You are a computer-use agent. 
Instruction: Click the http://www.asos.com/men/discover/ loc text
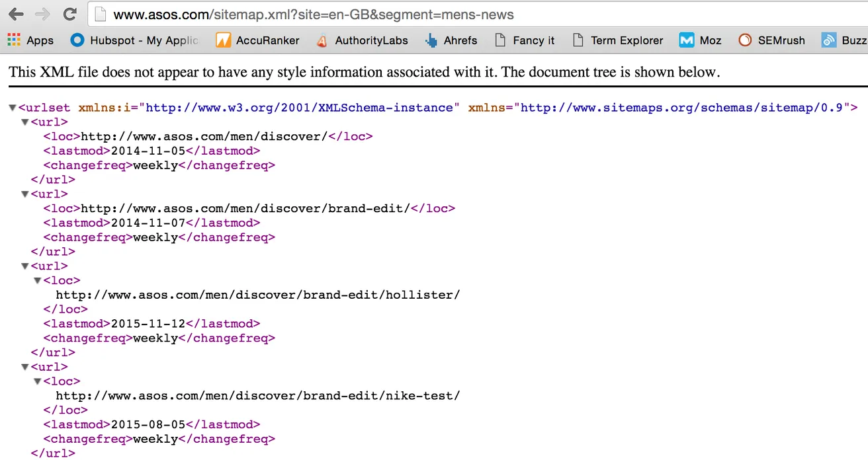204,137
